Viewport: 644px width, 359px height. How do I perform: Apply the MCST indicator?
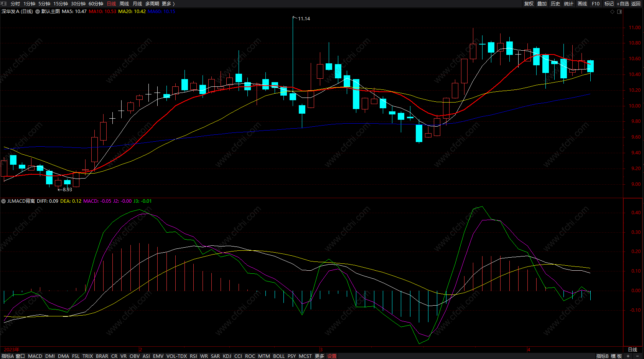tap(305, 356)
